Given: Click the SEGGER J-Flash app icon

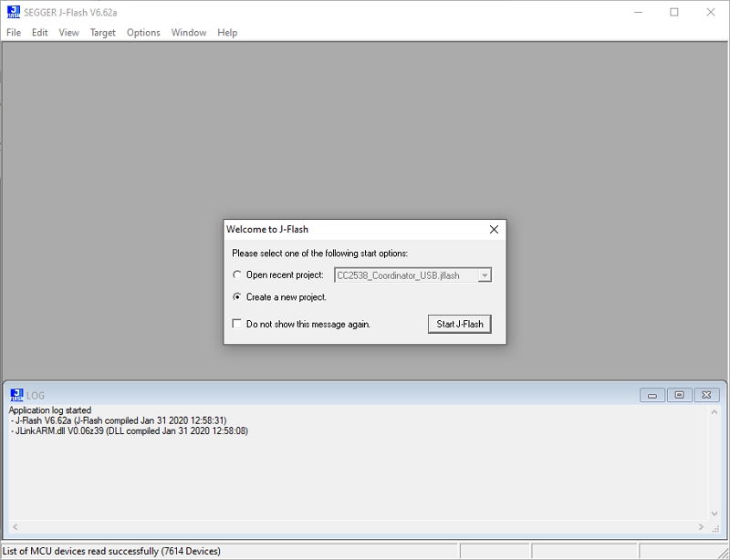Looking at the screenshot, I should (x=14, y=12).
